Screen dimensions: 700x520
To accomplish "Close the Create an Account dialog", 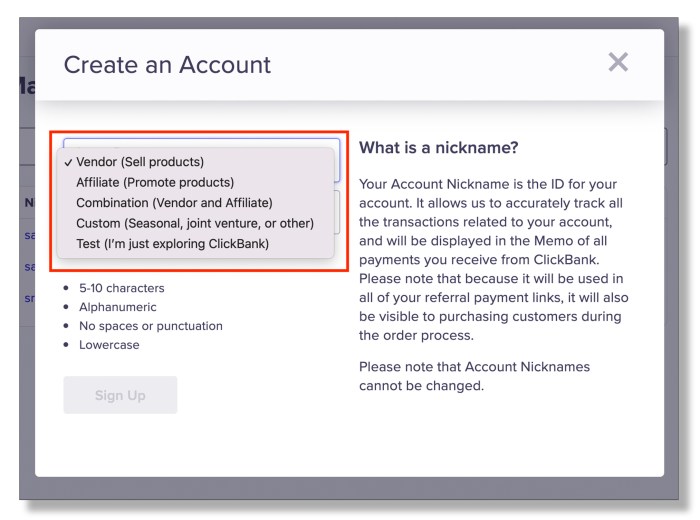I will (618, 62).
